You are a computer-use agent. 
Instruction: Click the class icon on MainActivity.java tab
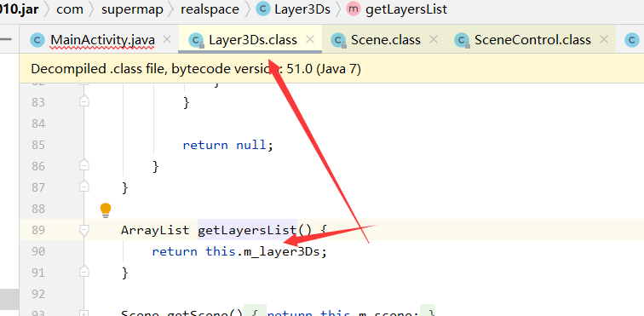(x=37, y=40)
